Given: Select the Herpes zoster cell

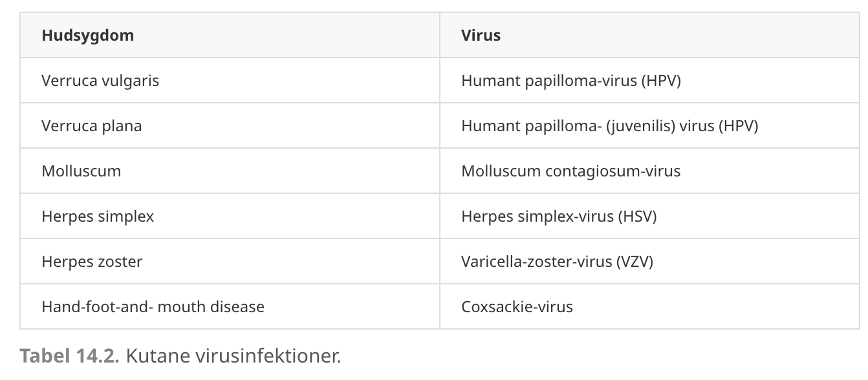Looking at the screenshot, I should [x=230, y=261].
